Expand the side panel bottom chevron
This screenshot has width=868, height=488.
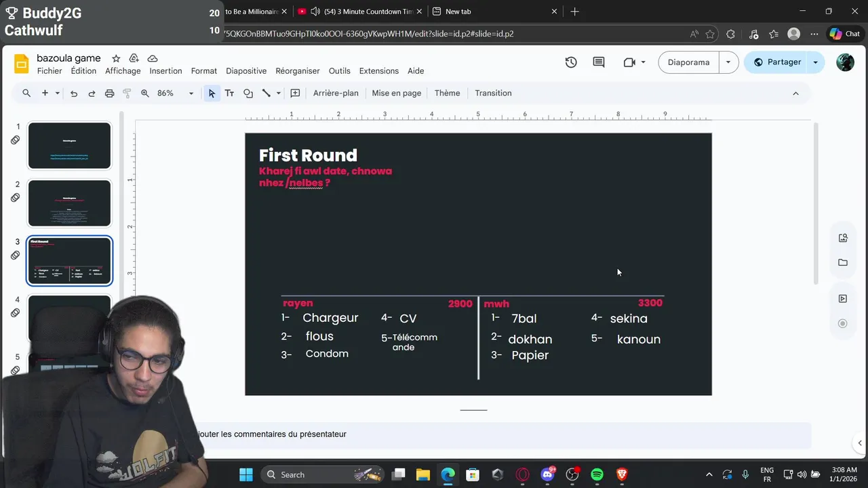click(860, 443)
